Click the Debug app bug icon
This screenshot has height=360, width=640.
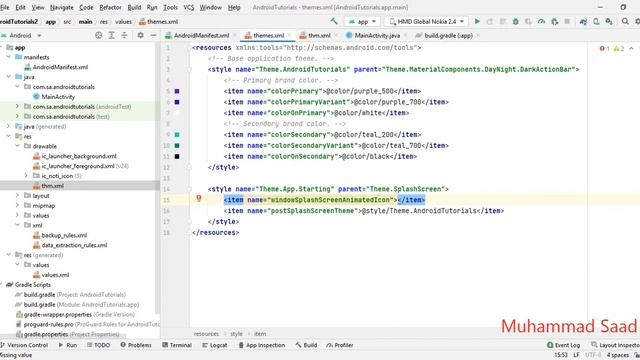point(516,21)
